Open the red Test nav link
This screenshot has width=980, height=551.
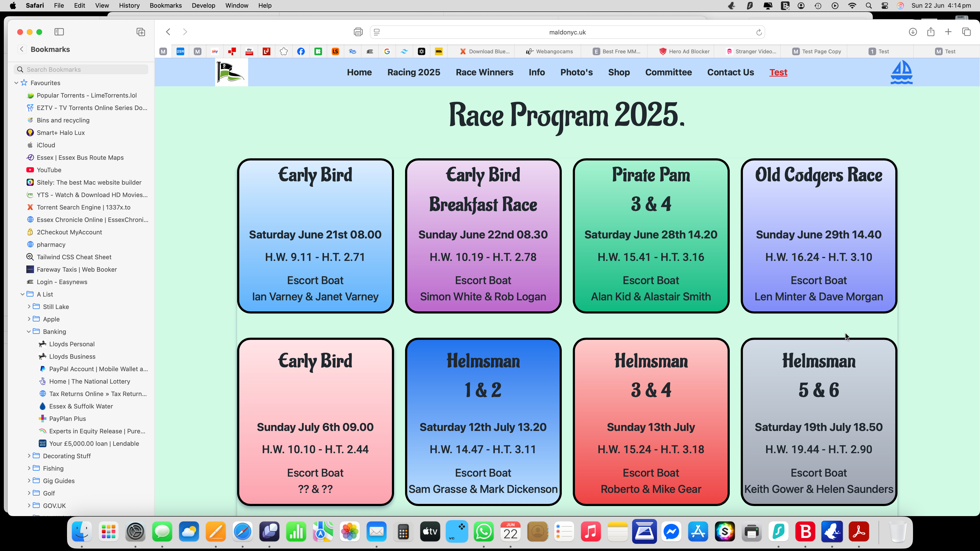[x=778, y=72]
